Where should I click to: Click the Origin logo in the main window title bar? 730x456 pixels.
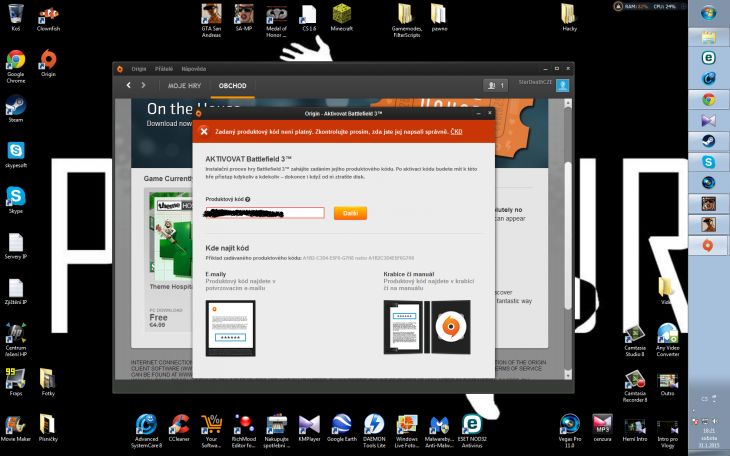pyautogui.click(x=120, y=69)
